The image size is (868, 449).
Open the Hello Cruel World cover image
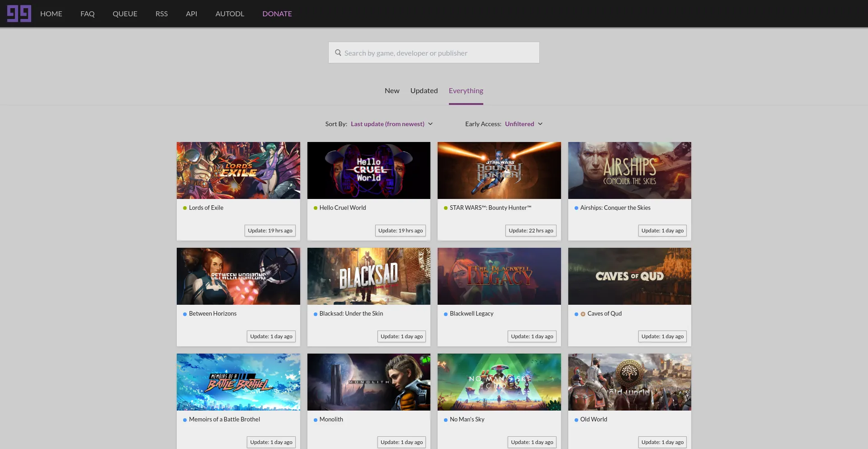[x=369, y=170]
